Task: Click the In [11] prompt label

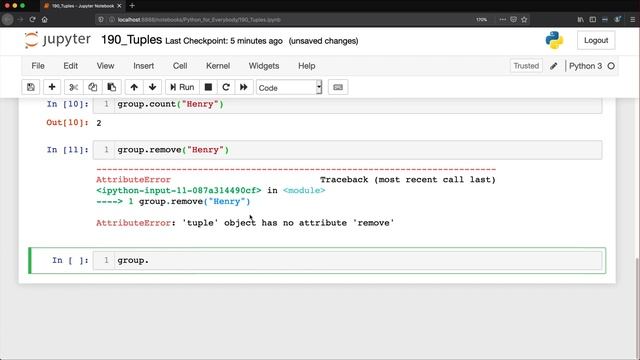Action: (67, 150)
